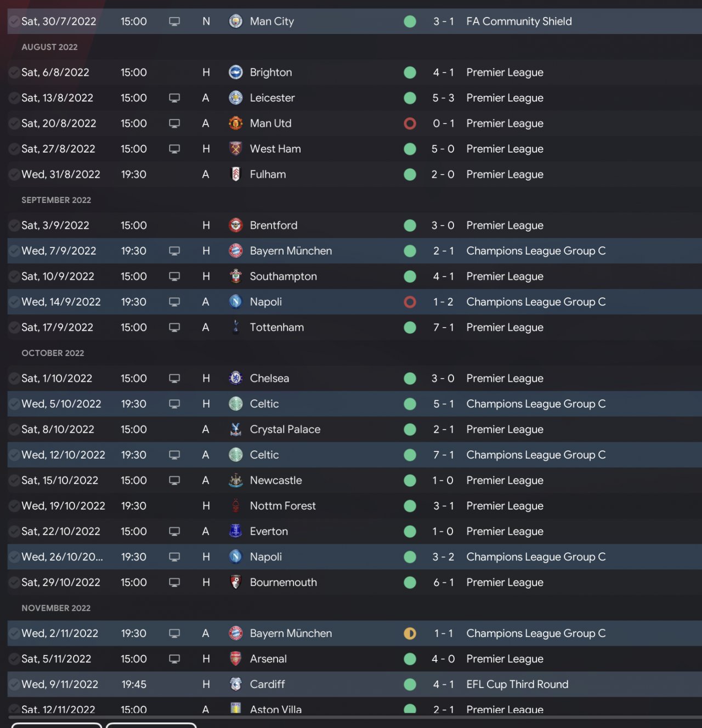Click the Chelsea club badge

click(235, 378)
